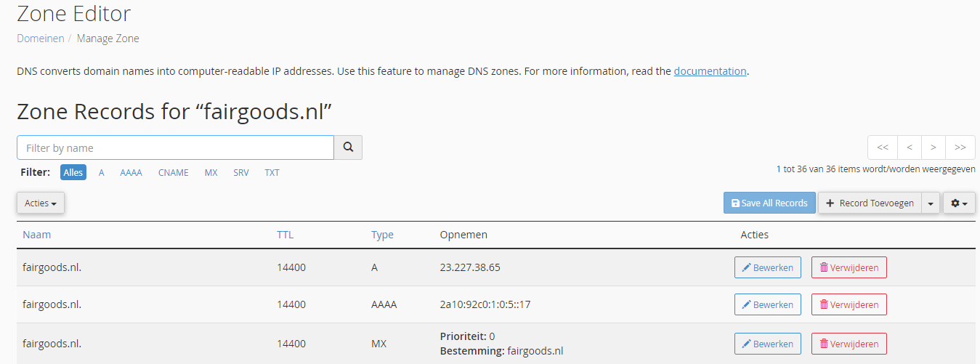Click the magnifier search icon button
The image size is (980, 364).
pyautogui.click(x=348, y=147)
